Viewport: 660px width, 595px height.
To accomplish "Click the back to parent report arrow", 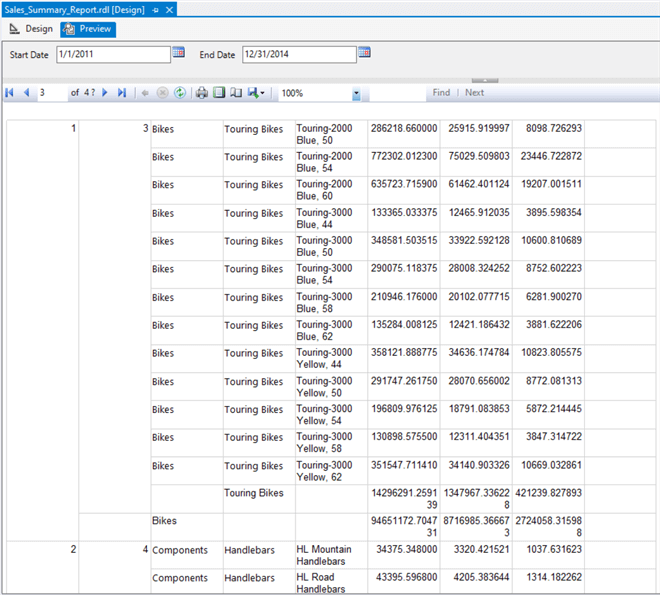I will click(145, 93).
